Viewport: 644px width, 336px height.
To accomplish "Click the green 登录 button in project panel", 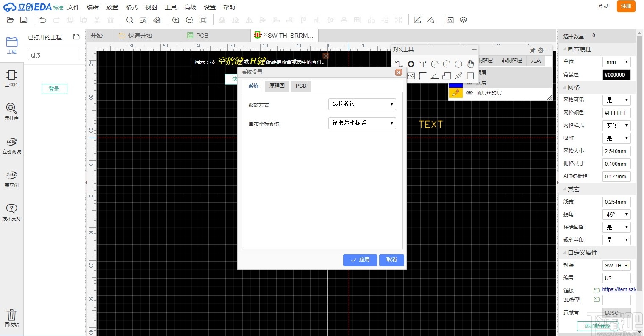I will tap(54, 89).
